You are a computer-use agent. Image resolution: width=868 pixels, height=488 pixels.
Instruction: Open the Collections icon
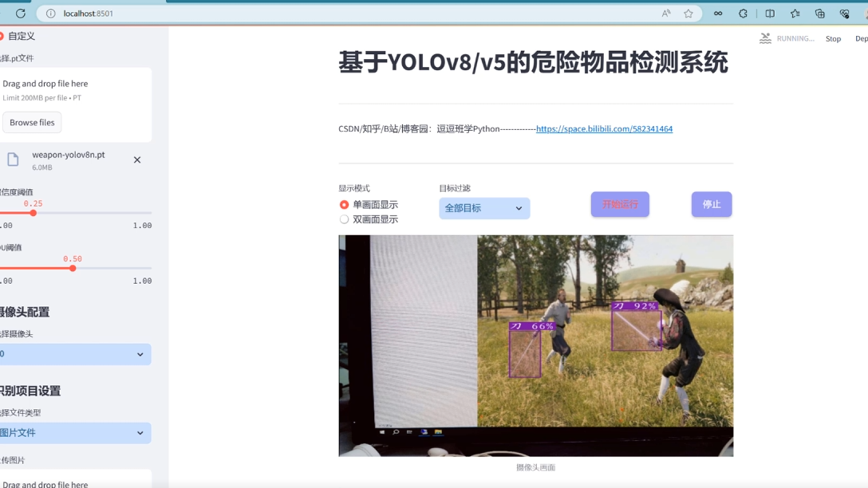point(820,14)
